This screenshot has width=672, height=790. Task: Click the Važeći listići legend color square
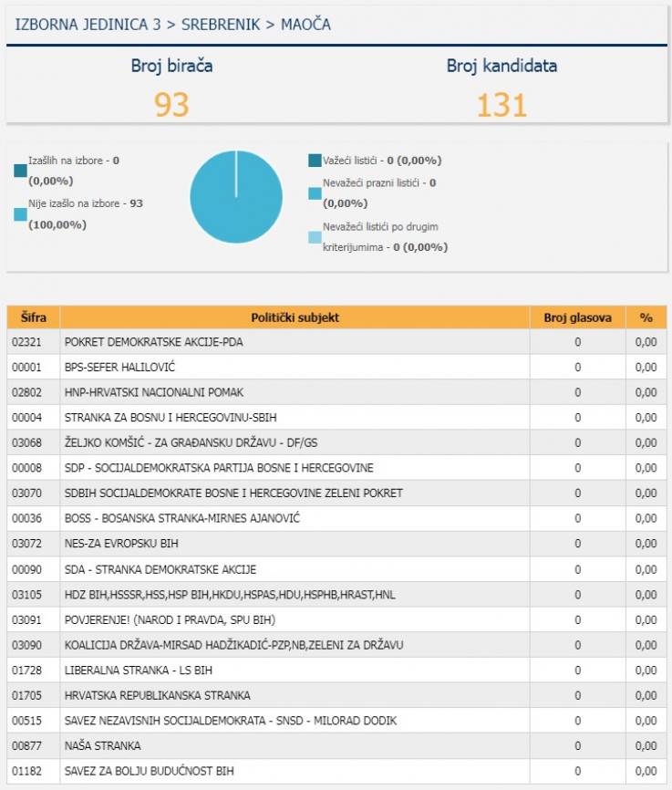tap(315, 161)
